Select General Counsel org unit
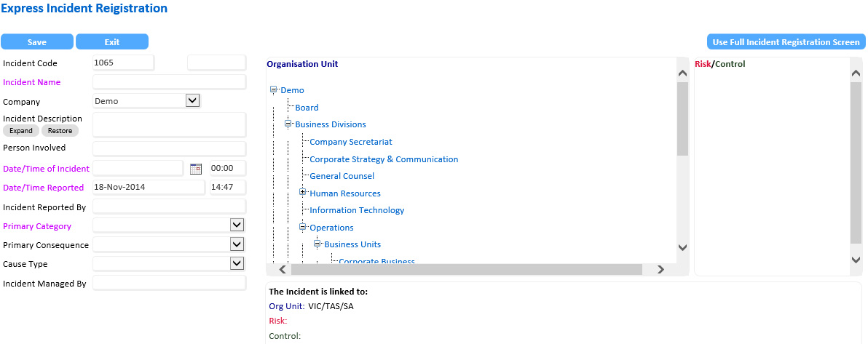Viewport: 868px width, 344px height. pos(342,176)
